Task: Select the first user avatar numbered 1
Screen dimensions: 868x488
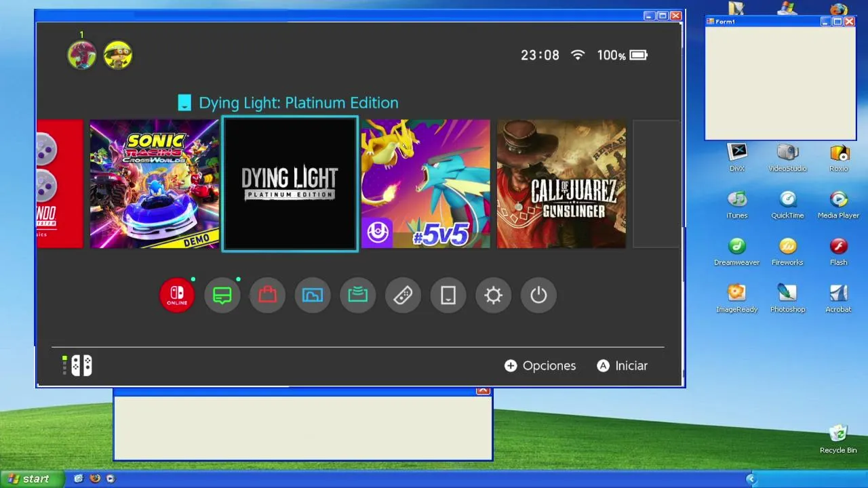Action: tap(81, 55)
